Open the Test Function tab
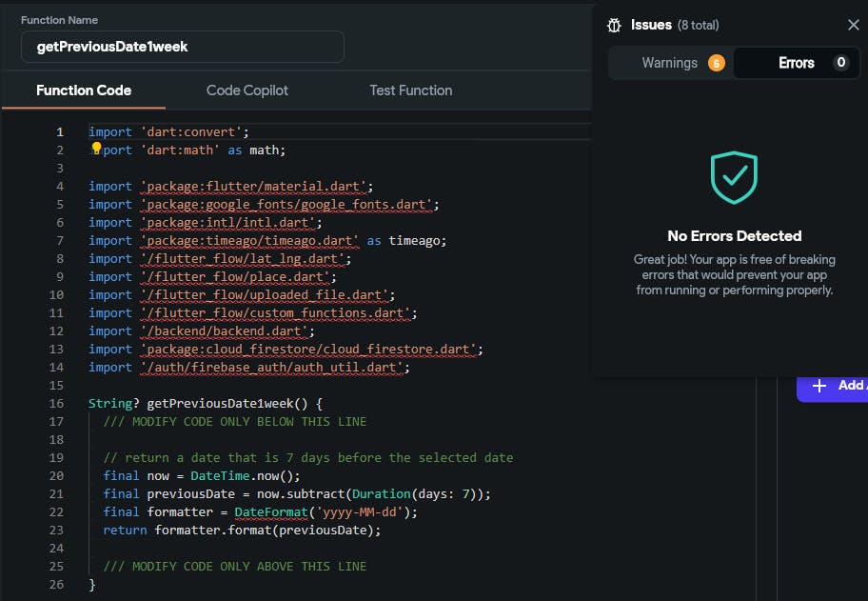The image size is (868, 601). coord(410,90)
